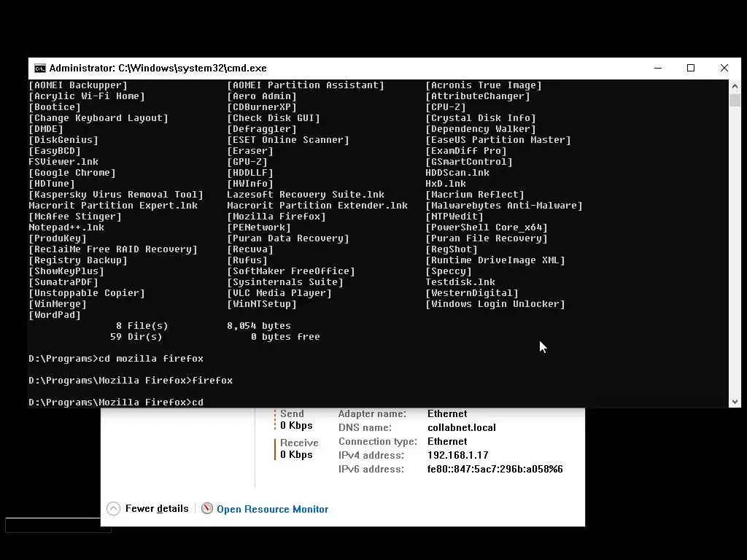Viewport: 747px width, 560px height.
Task: Click Fewer details in Task Manager
Action: 157,508
